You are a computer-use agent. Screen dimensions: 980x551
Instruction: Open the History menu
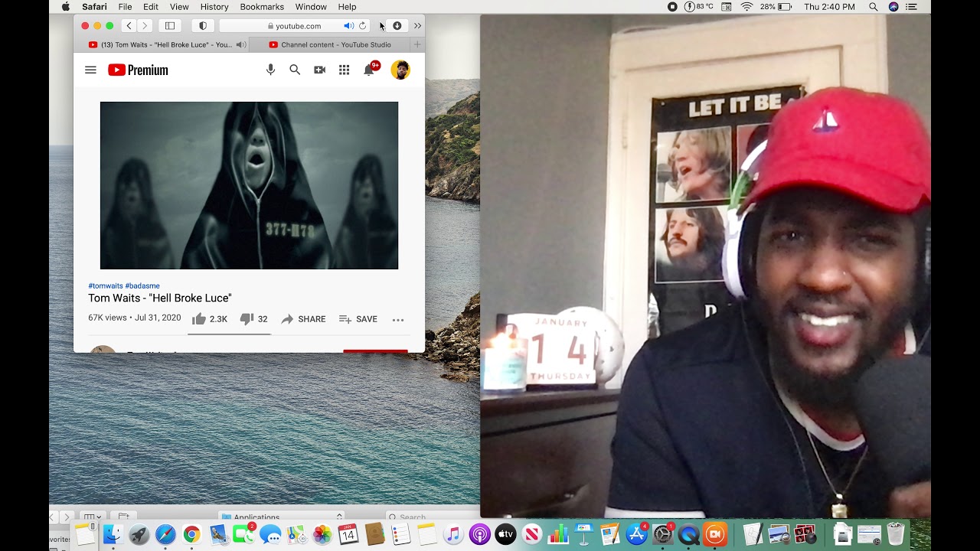[214, 7]
